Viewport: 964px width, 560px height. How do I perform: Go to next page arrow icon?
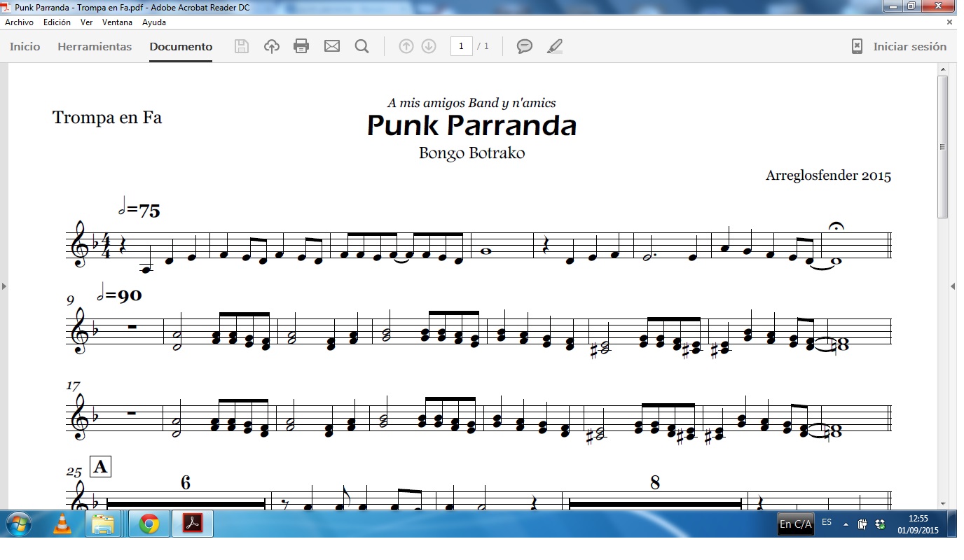point(429,47)
